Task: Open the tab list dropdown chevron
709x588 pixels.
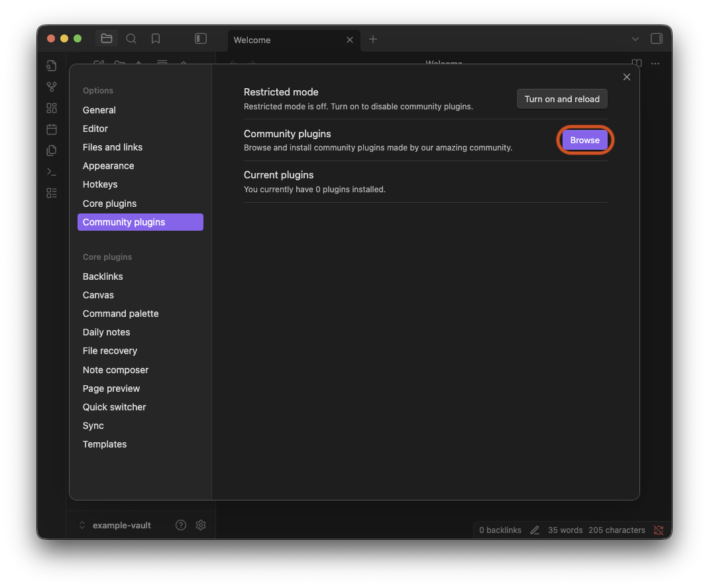Action: (x=635, y=39)
